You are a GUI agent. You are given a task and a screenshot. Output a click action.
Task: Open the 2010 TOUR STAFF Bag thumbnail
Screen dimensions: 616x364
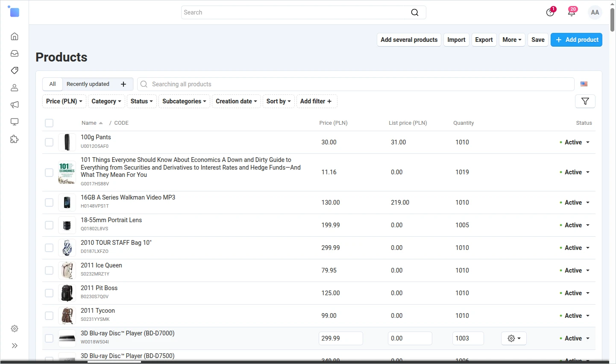tap(67, 248)
